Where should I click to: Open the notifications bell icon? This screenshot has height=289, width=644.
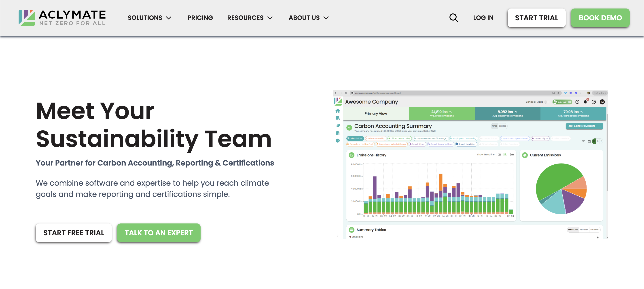585,102
